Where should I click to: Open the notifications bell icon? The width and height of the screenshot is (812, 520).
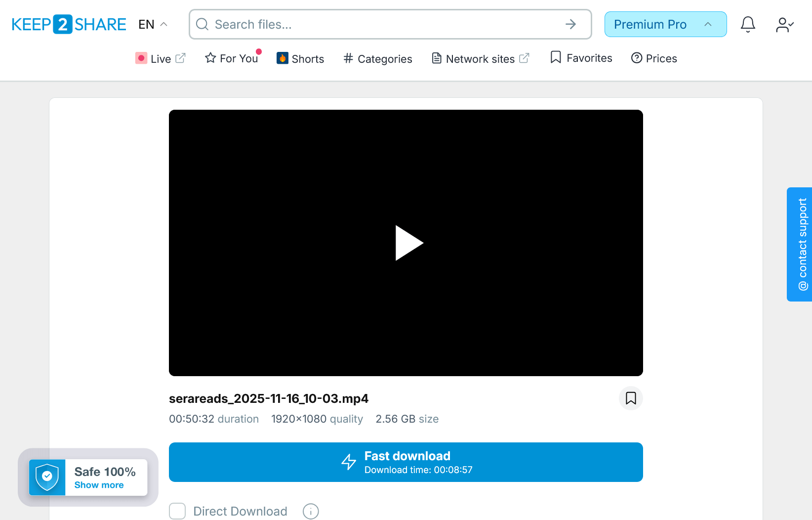(x=748, y=24)
